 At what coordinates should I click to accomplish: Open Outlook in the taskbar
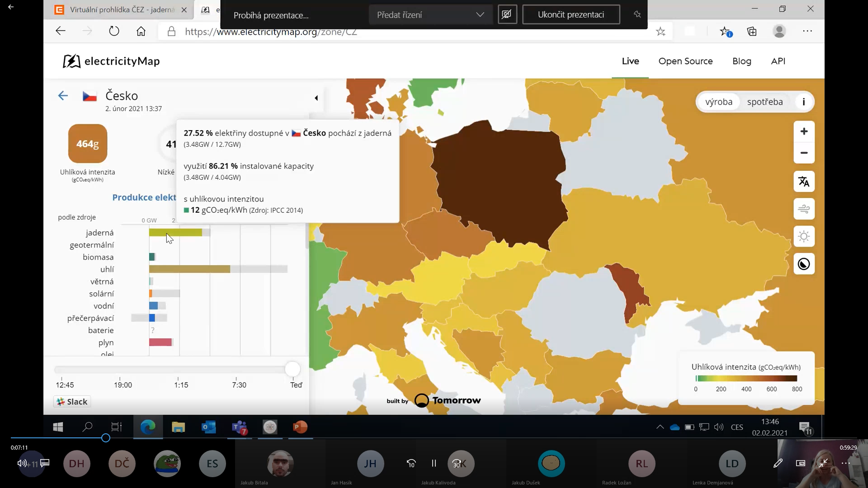pyautogui.click(x=209, y=427)
